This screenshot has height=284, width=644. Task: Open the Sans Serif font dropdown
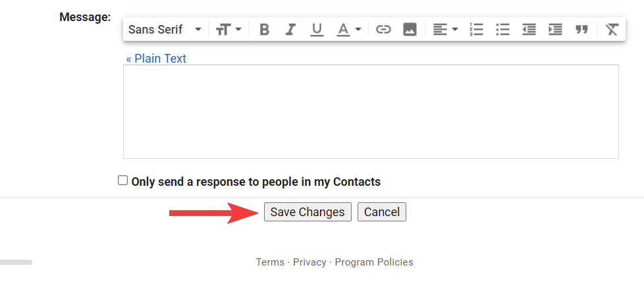point(165,30)
